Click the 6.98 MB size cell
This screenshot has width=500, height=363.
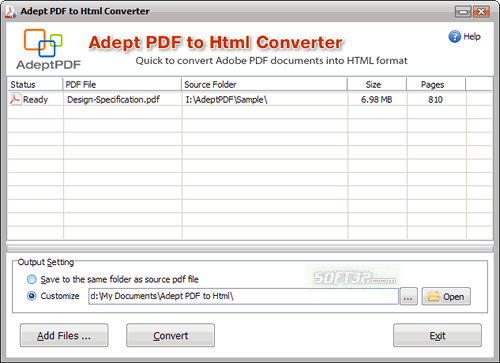pyautogui.click(x=377, y=99)
